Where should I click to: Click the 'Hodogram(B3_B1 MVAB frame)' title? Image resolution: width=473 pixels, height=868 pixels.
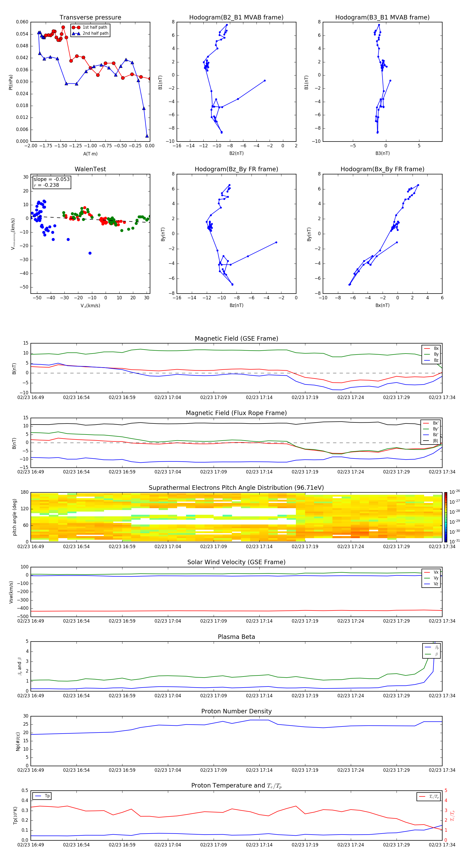(x=382, y=18)
